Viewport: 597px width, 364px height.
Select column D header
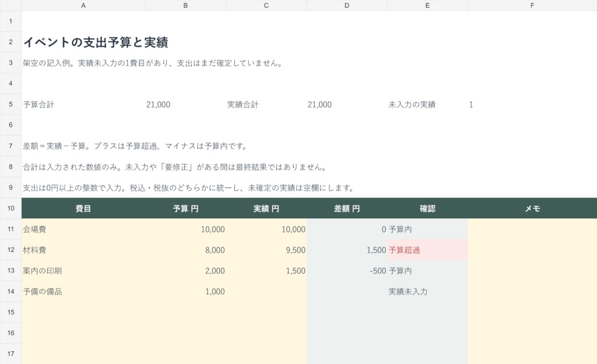[347, 5]
